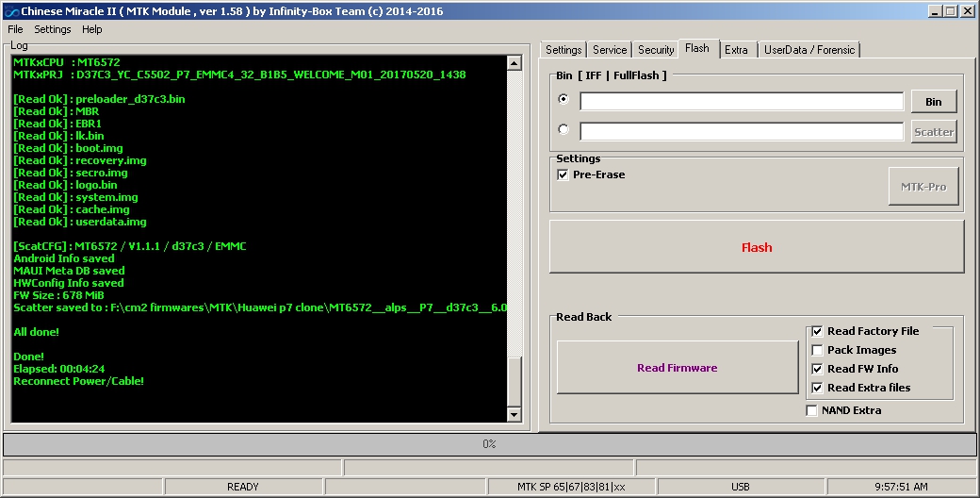This screenshot has width=980, height=498.
Task: Click the log scroll up arrow
Action: (x=514, y=62)
